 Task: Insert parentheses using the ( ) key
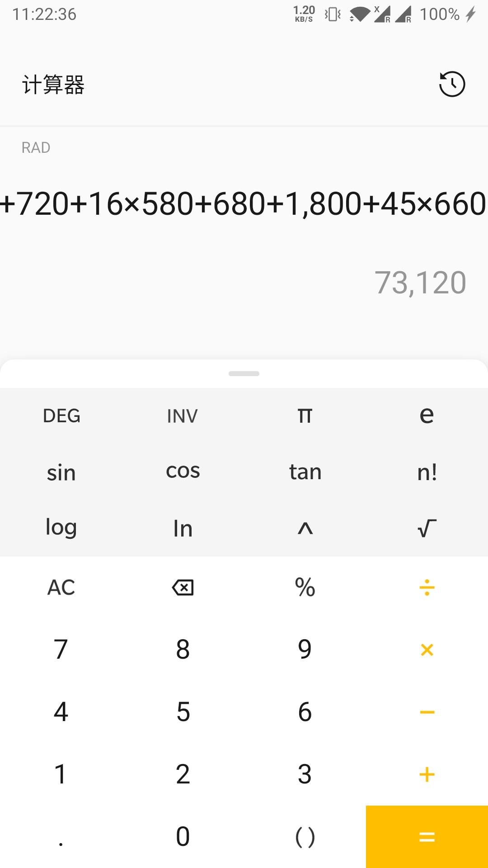[x=305, y=837]
